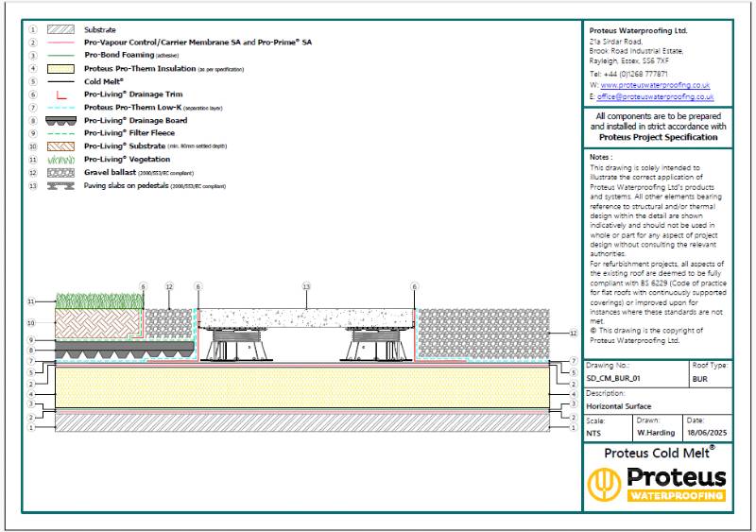Image resolution: width=756 pixels, height=532 pixels.
Task: Click legend number 8 circle beside Drainage Board
Action: (33, 121)
